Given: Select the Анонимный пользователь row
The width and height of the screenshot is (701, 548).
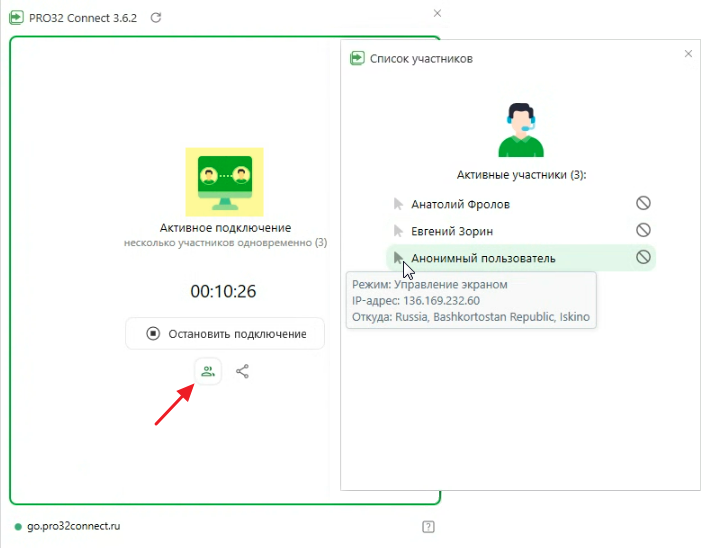Looking at the screenshot, I should pos(483,258).
